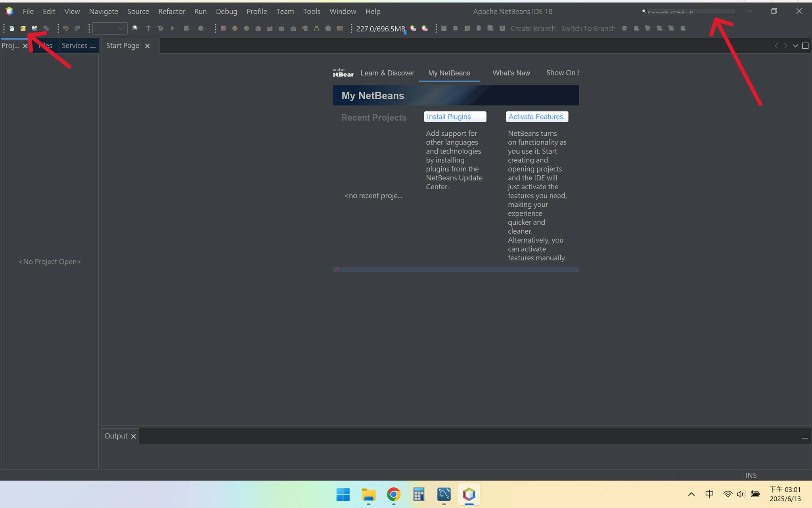Open the Source menu

point(138,12)
